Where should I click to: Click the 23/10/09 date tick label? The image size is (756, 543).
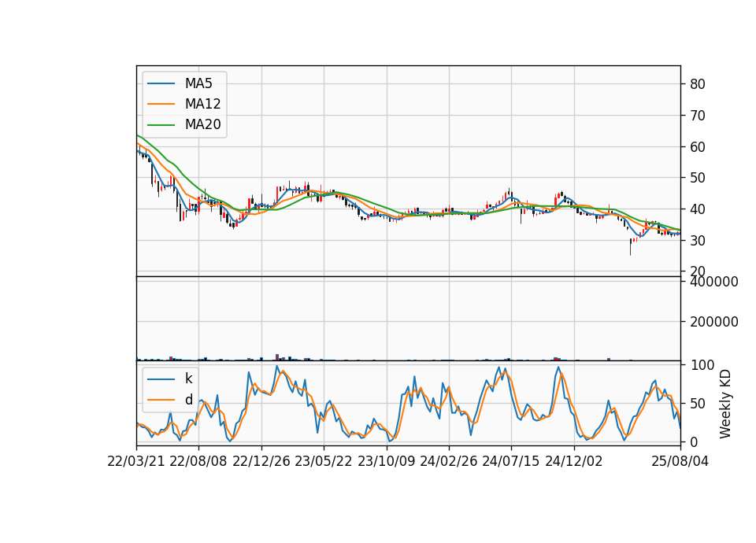[x=386, y=462]
